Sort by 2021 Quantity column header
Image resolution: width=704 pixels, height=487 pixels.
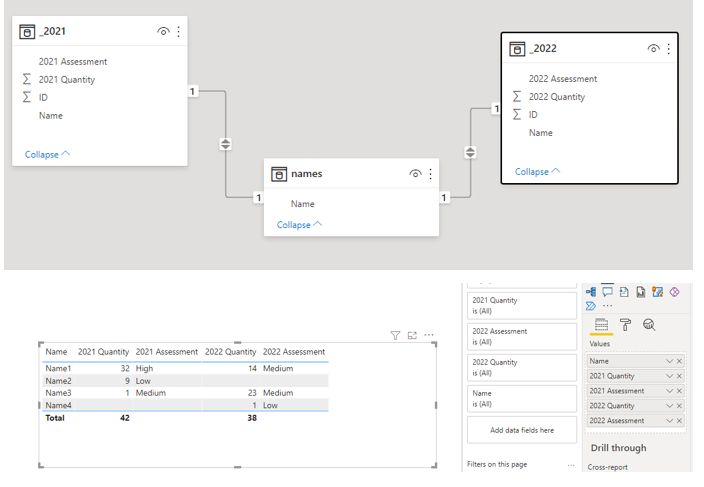(x=103, y=352)
